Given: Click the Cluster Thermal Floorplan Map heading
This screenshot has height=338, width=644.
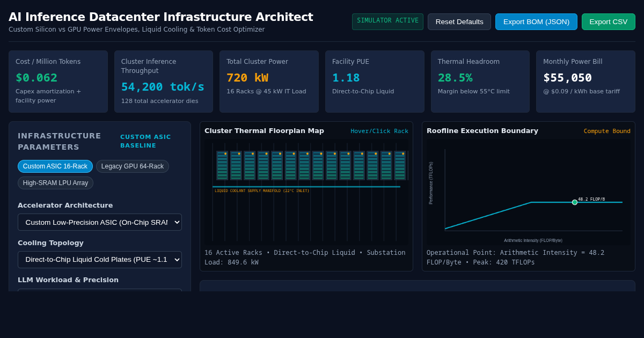Looking at the screenshot, I should tap(264, 130).
